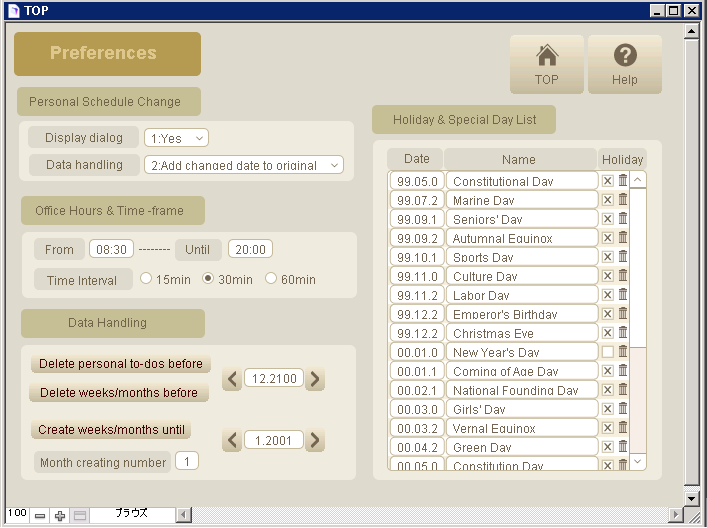The height and width of the screenshot is (528, 707).
Task: Click the trash icon beside Girls' Day
Action: pos(623,408)
